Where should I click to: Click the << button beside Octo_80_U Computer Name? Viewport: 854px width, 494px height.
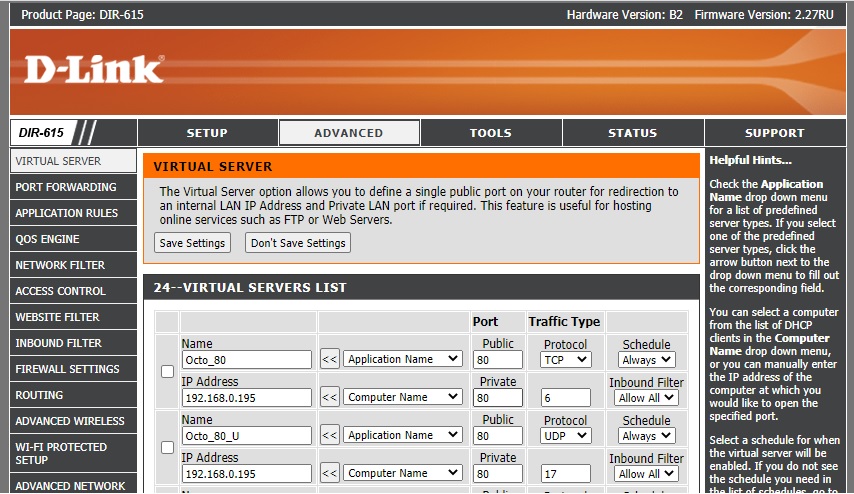click(x=330, y=473)
